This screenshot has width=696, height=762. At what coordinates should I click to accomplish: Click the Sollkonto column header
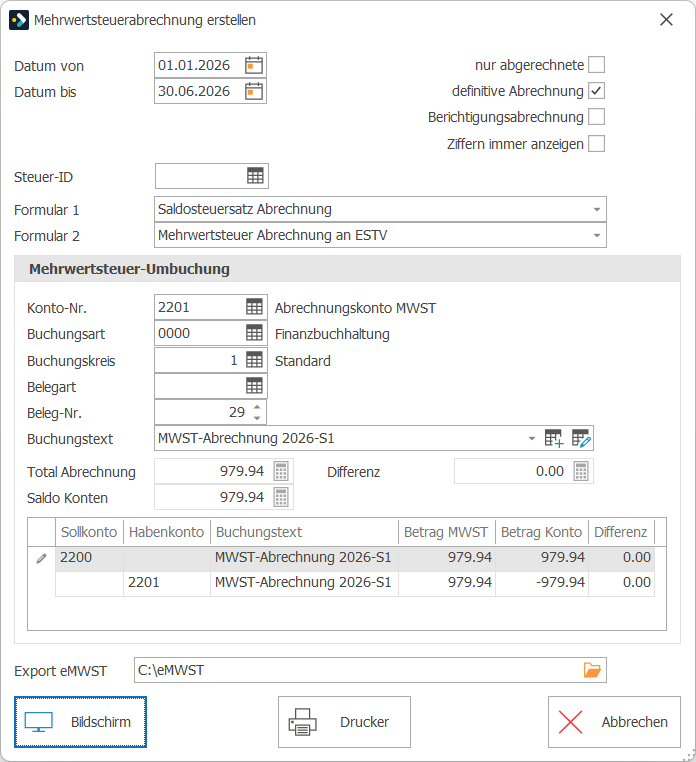[89, 532]
